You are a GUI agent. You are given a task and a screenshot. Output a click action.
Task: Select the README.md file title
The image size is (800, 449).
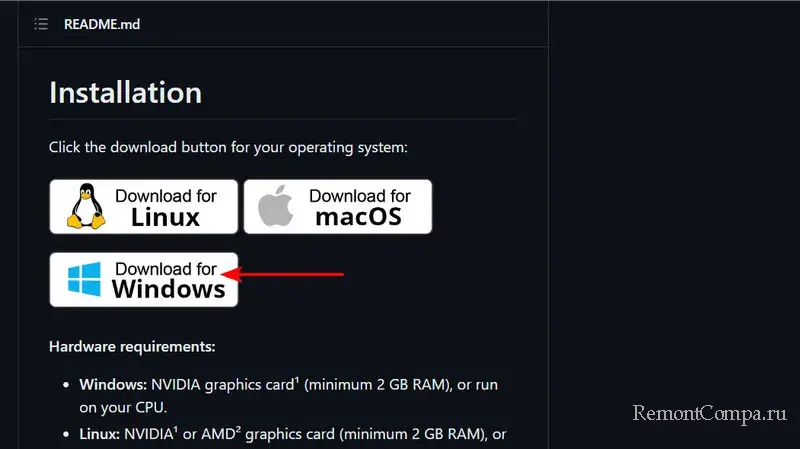[101, 24]
